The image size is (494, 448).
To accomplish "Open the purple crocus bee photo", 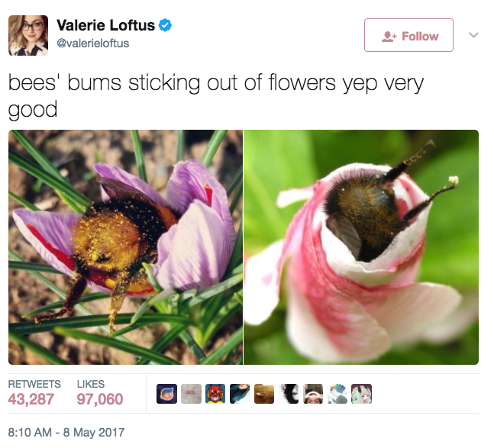I will 125,247.
